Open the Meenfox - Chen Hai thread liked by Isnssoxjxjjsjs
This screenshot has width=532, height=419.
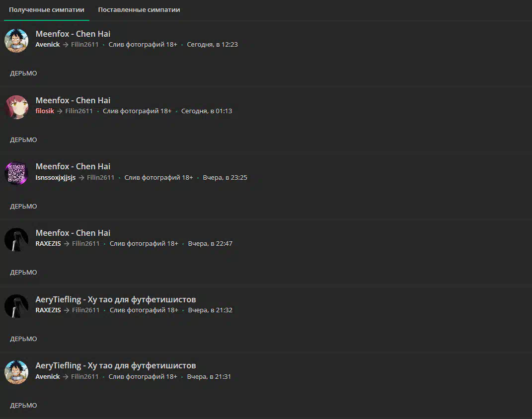[73, 166]
